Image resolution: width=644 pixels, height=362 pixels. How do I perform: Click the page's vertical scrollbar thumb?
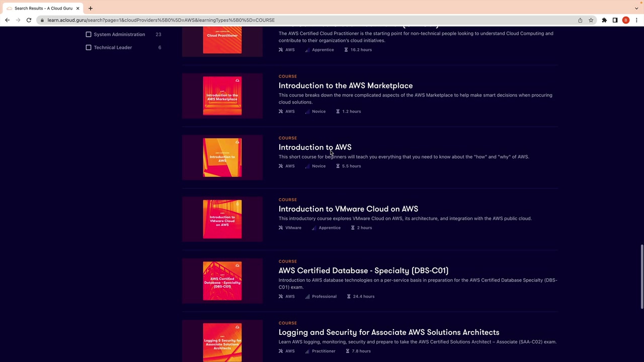(641, 276)
